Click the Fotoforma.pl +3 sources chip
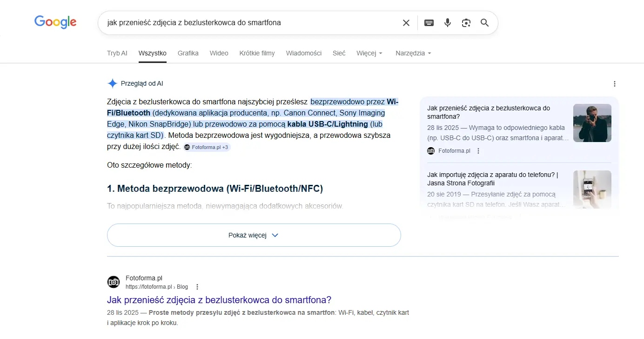644x339 pixels. tap(207, 147)
